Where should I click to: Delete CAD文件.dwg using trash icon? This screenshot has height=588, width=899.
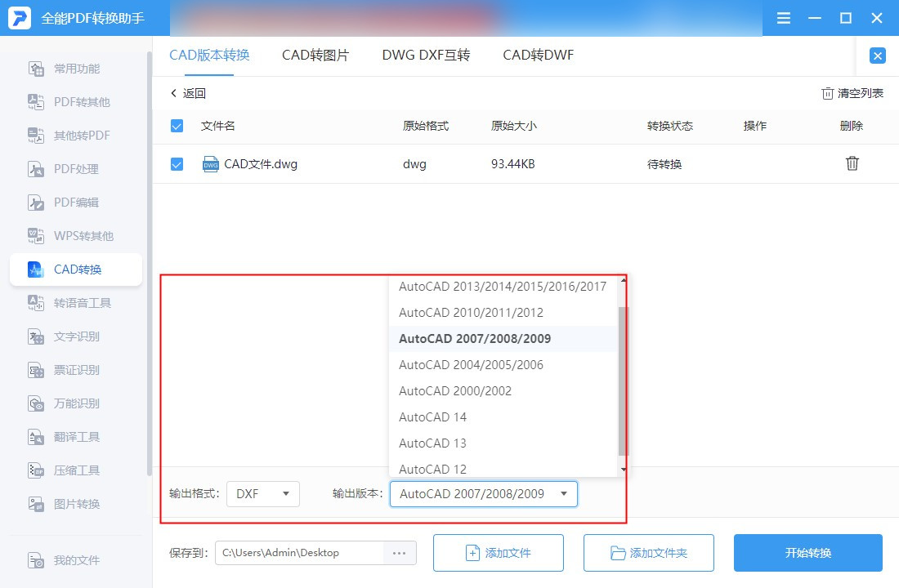(852, 163)
